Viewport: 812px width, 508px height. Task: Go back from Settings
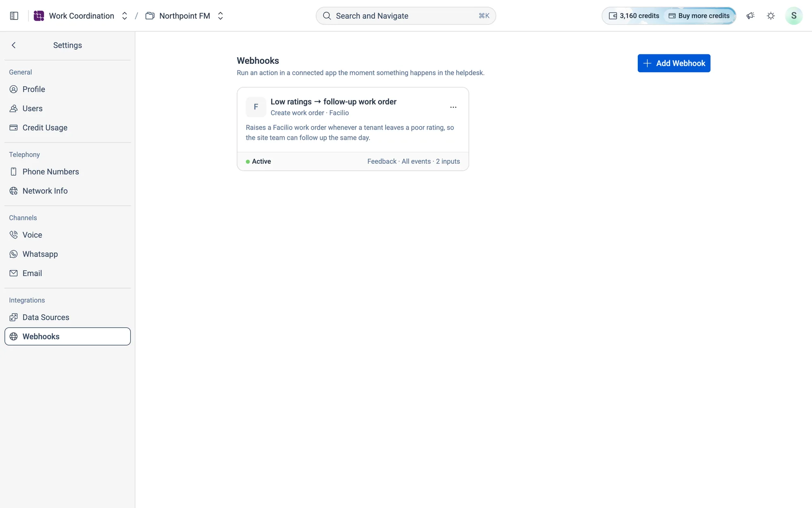click(x=14, y=45)
